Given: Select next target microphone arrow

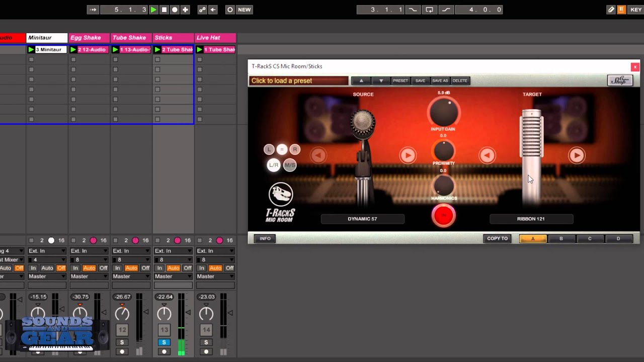Looking at the screenshot, I should click(x=577, y=155).
